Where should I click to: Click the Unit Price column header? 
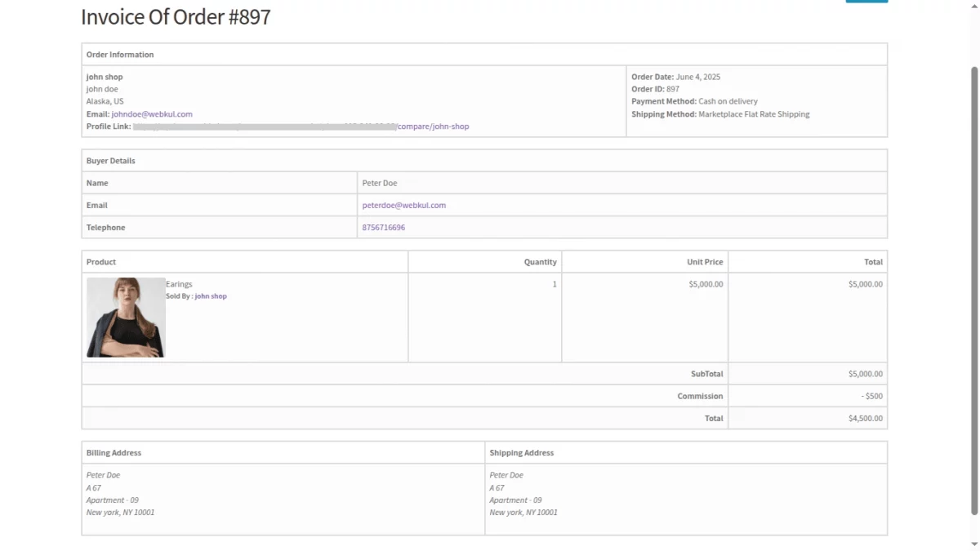[x=704, y=261]
